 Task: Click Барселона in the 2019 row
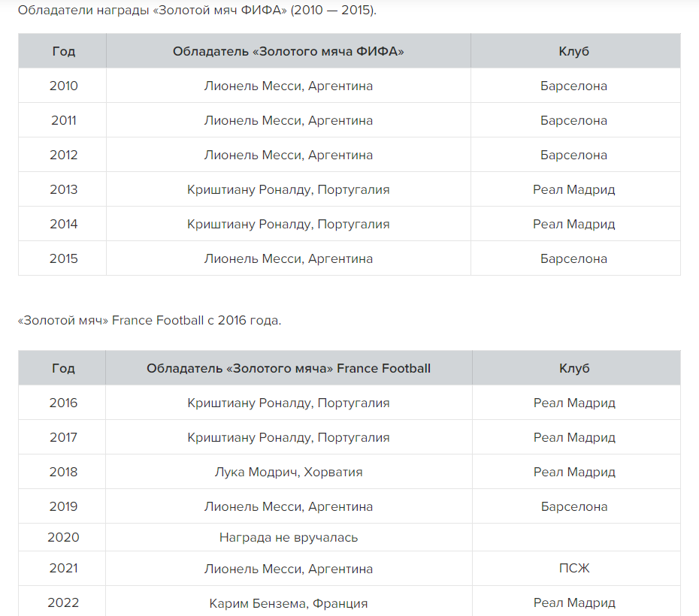[x=574, y=506]
